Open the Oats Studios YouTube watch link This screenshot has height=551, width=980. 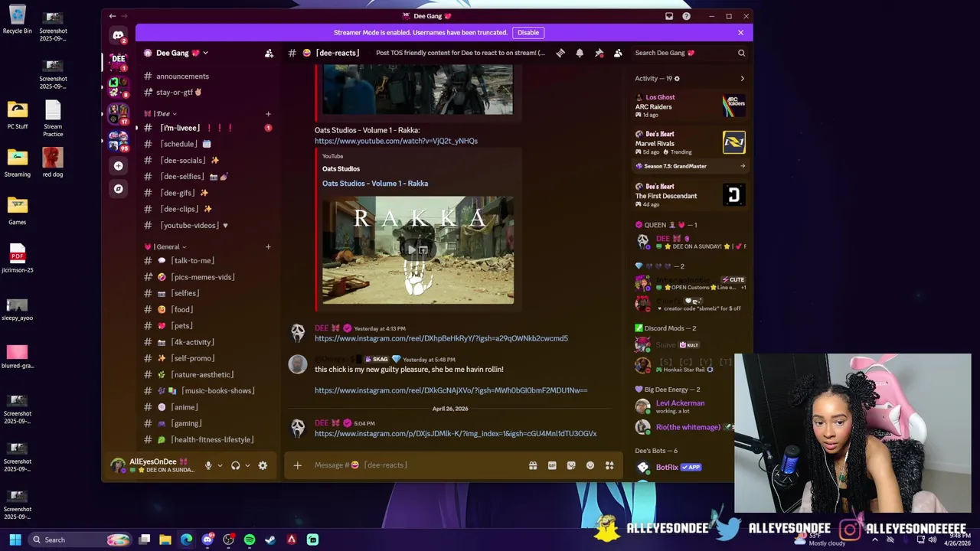pyautogui.click(x=396, y=141)
